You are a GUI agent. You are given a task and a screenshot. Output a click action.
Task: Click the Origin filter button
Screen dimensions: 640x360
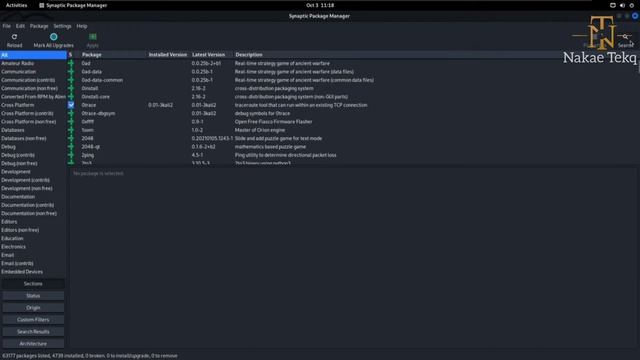click(x=33, y=308)
